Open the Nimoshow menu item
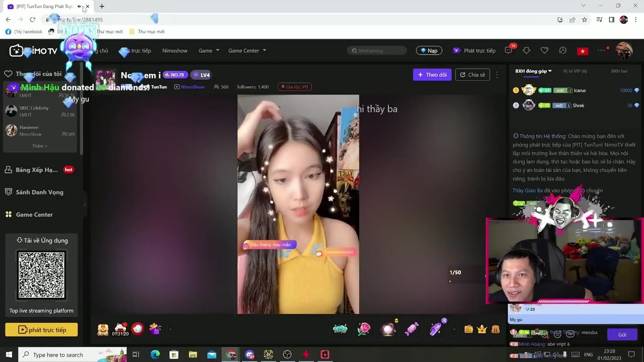 coord(175,51)
